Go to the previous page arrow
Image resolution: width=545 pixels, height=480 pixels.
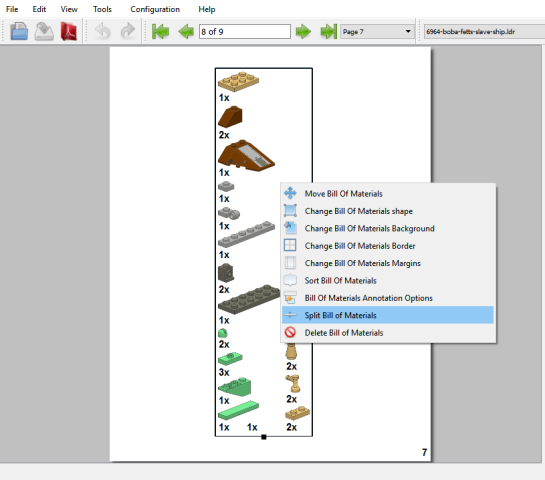[186, 32]
